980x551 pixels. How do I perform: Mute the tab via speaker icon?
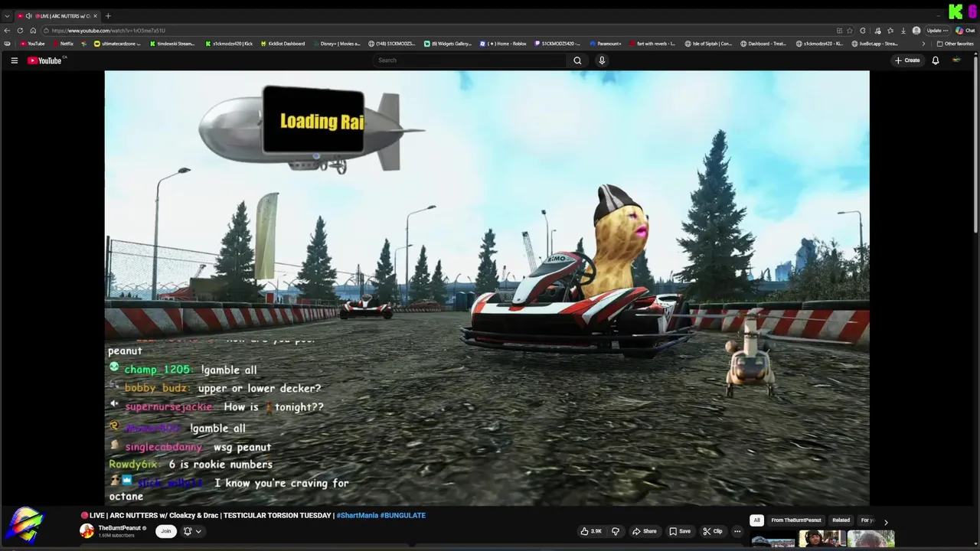tap(29, 16)
